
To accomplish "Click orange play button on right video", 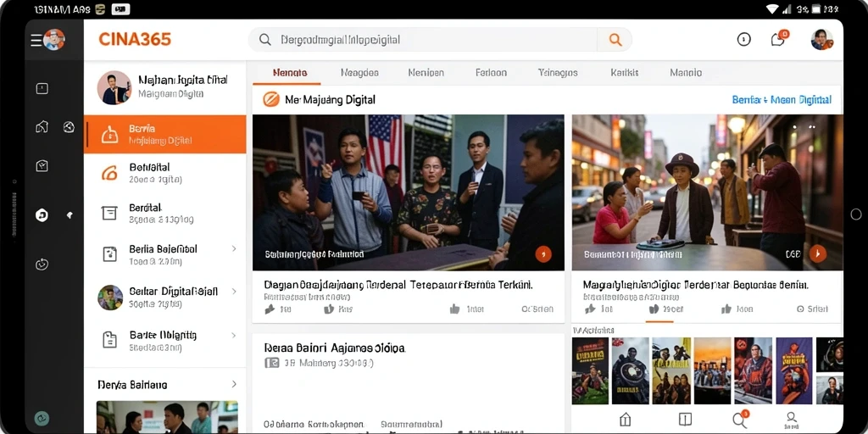I will (x=818, y=253).
